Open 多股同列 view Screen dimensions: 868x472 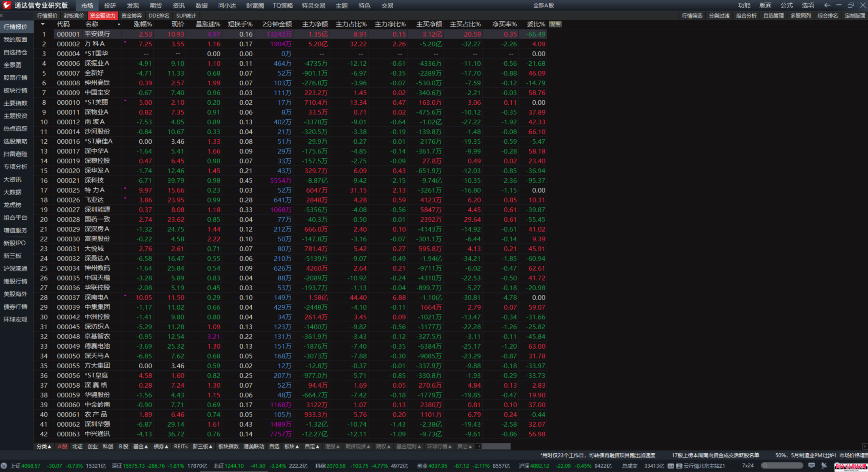[801, 16]
